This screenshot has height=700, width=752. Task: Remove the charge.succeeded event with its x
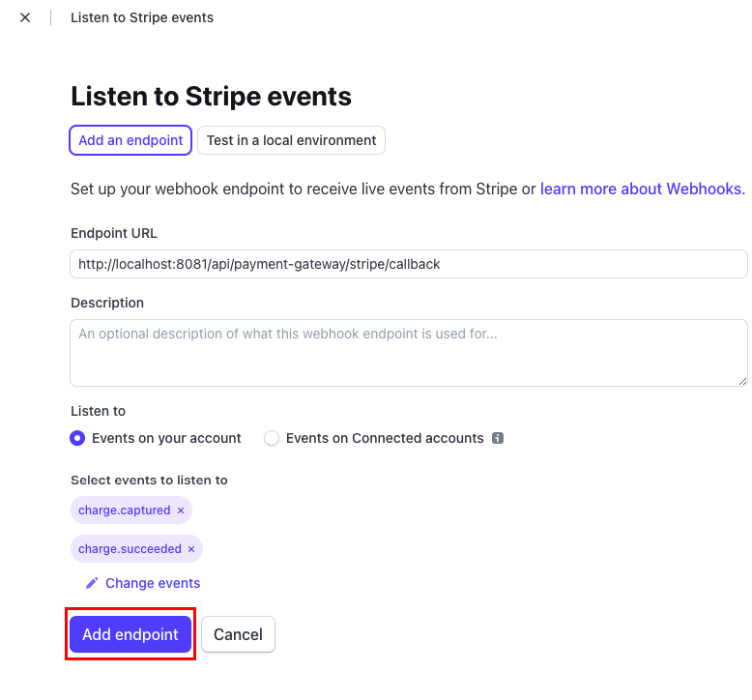tap(191, 549)
